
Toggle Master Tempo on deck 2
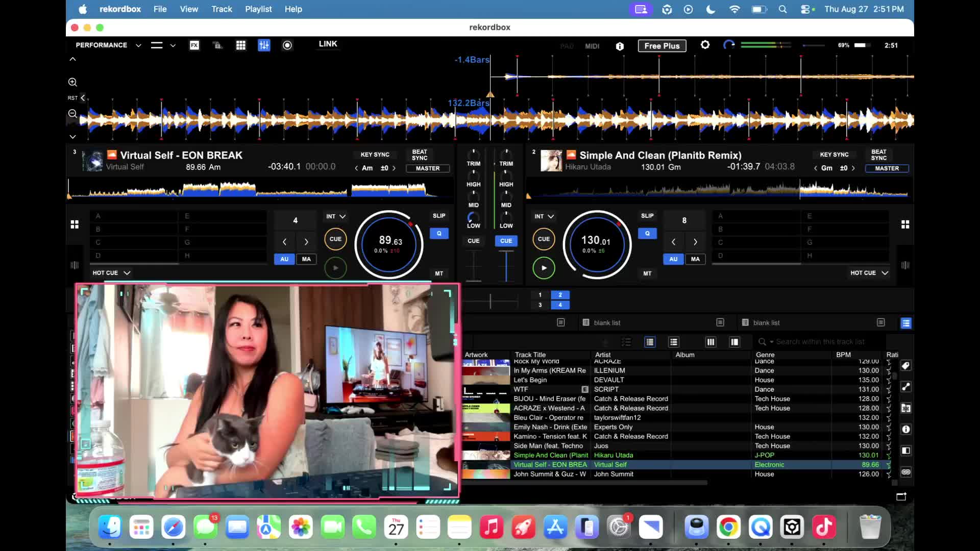click(x=647, y=273)
